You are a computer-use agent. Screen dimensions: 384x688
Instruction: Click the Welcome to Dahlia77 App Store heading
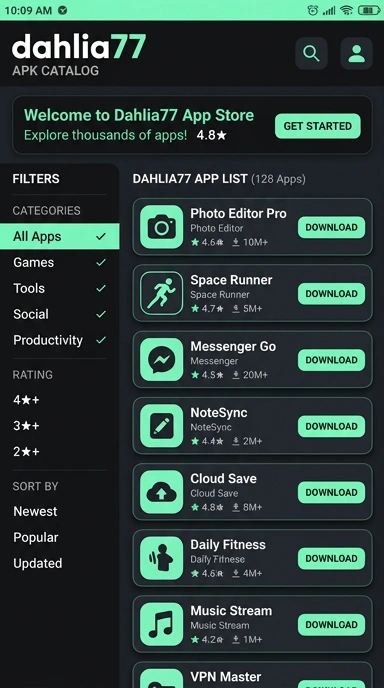(139, 115)
